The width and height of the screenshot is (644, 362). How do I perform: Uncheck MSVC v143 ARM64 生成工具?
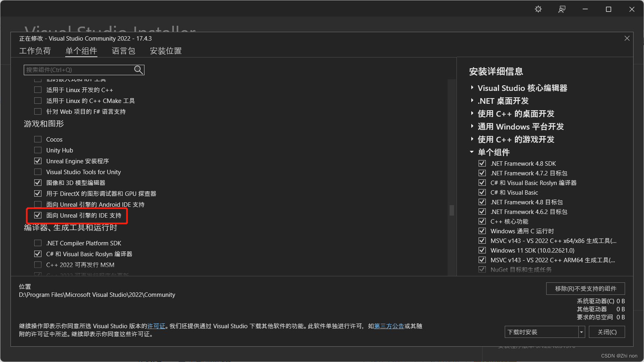482,260
